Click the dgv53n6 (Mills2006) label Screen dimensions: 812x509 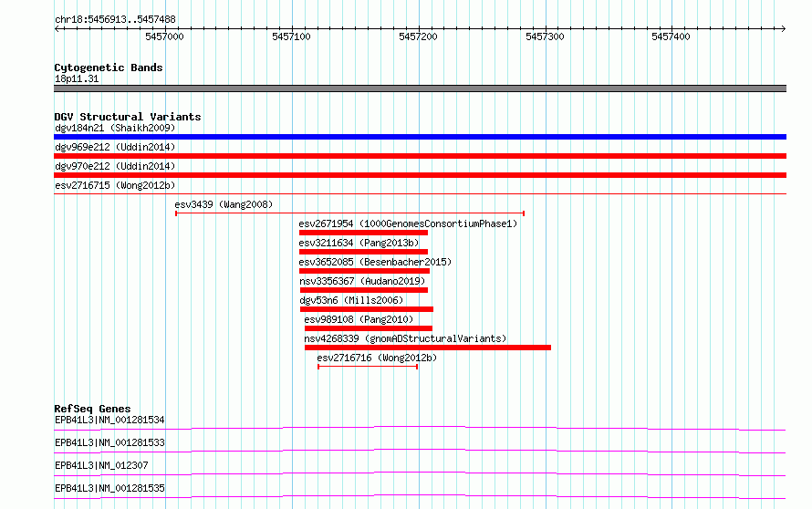[351, 300]
